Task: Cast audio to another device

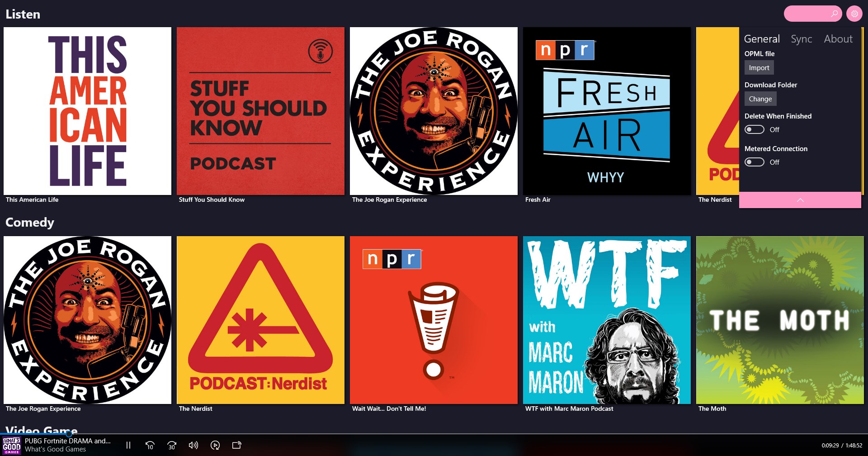Action: coord(237,445)
